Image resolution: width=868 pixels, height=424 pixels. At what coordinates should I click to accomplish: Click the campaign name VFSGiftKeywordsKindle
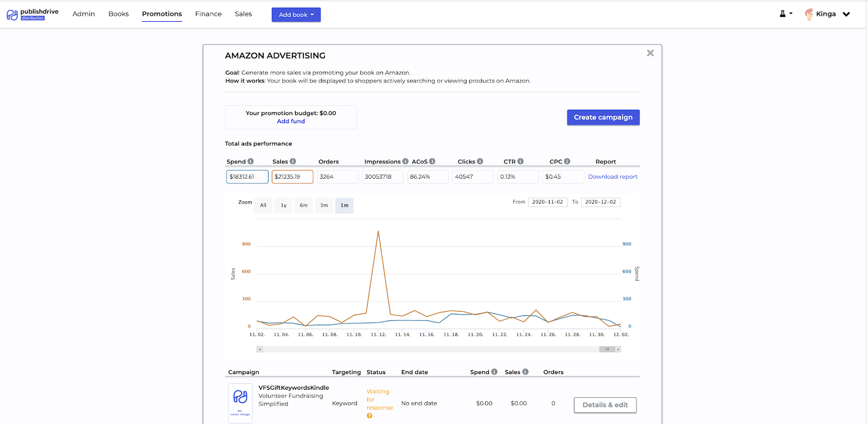(293, 388)
